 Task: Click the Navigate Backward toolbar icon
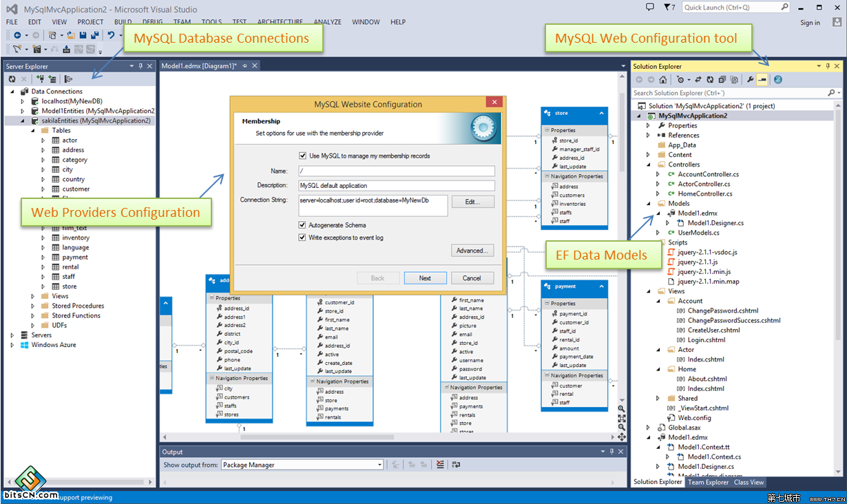pos(17,35)
